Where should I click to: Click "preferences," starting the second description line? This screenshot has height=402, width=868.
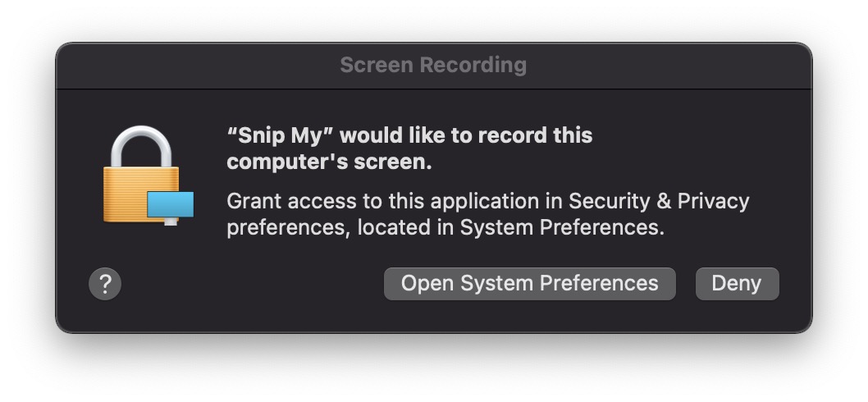click(x=289, y=229)
